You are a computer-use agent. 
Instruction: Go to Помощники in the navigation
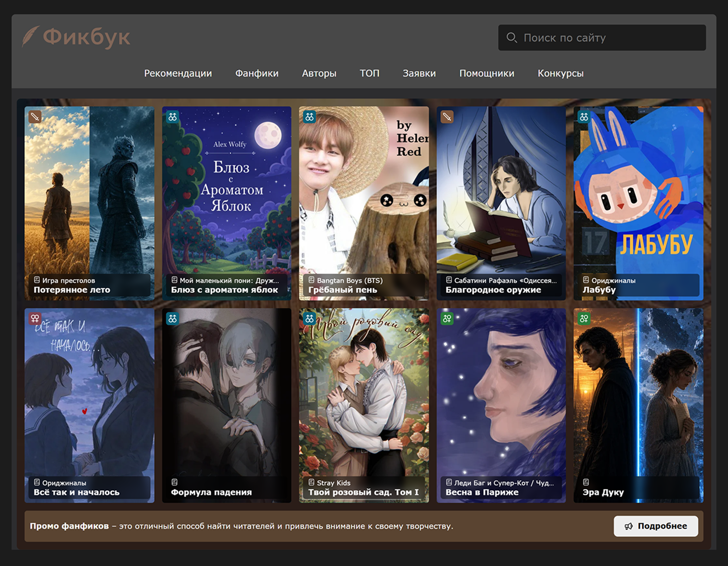[x=487, y=73]
